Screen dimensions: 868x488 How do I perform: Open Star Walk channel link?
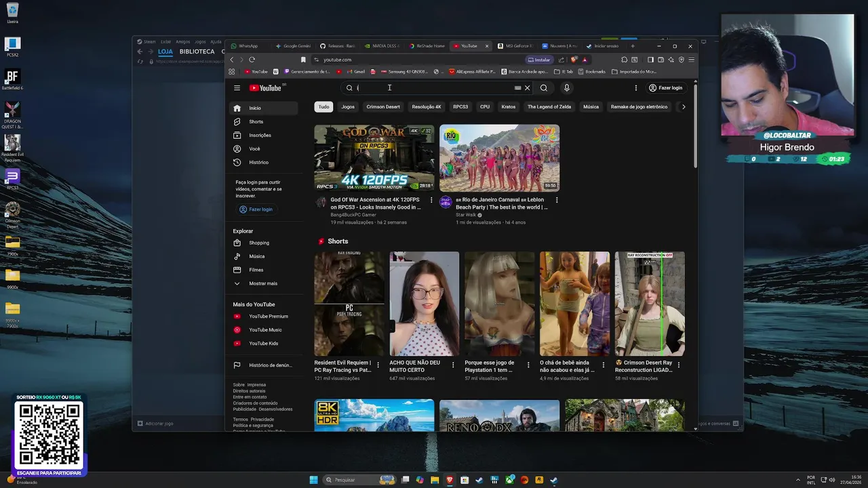(x=468, y=215)
